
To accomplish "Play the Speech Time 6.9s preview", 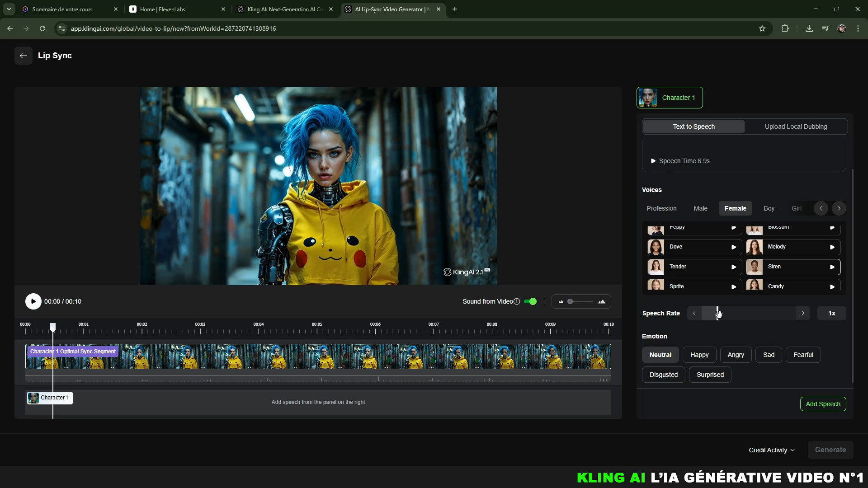I will (653, 161).
